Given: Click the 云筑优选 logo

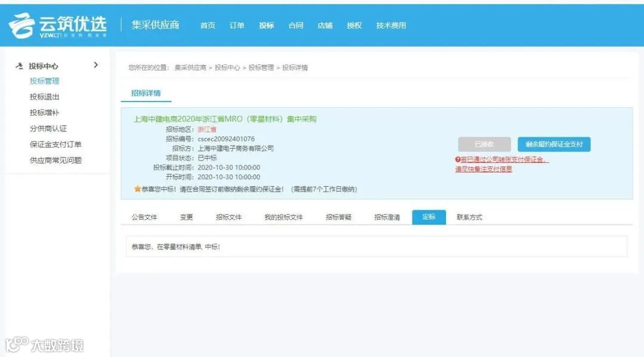Looking at the screenshot, I should 57,26.
